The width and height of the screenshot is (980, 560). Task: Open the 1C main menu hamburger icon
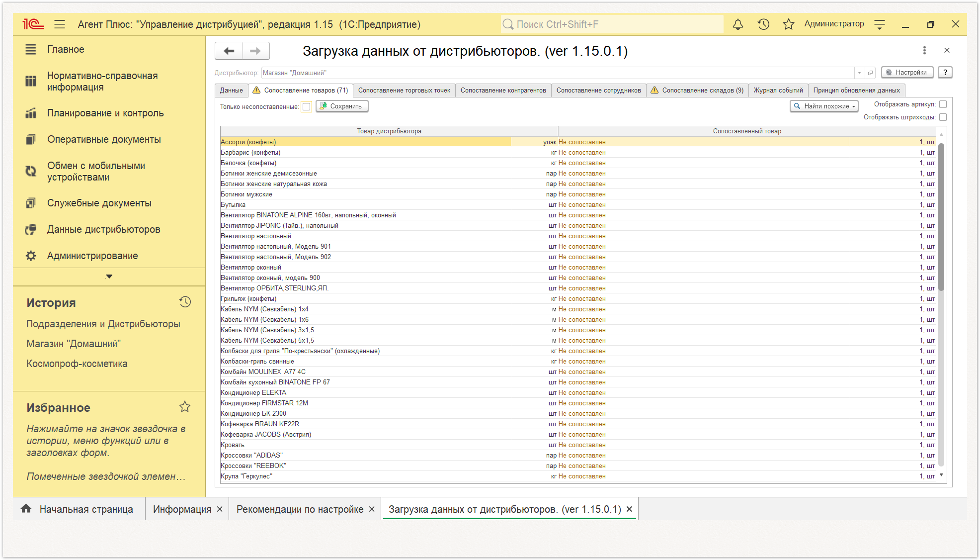point(60,24)
